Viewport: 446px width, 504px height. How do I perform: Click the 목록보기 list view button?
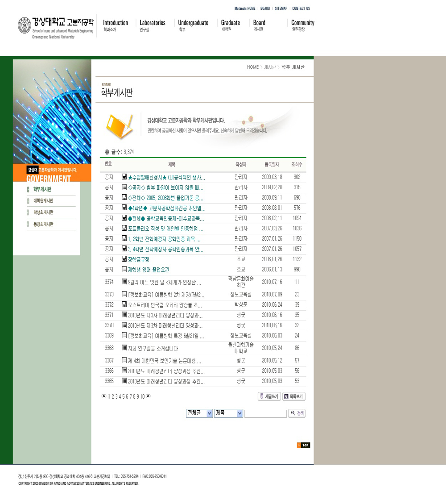[294, 396]
